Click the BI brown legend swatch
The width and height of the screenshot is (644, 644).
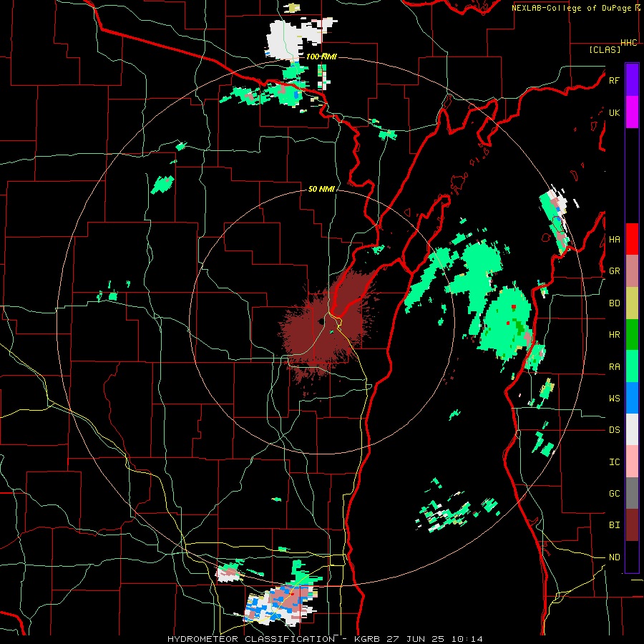pos(632,525)
